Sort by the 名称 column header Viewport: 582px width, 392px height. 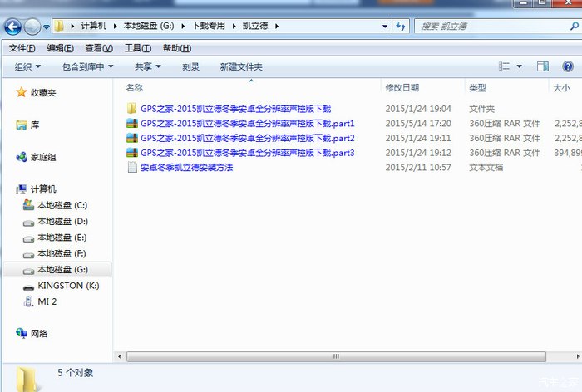(135, 87)
